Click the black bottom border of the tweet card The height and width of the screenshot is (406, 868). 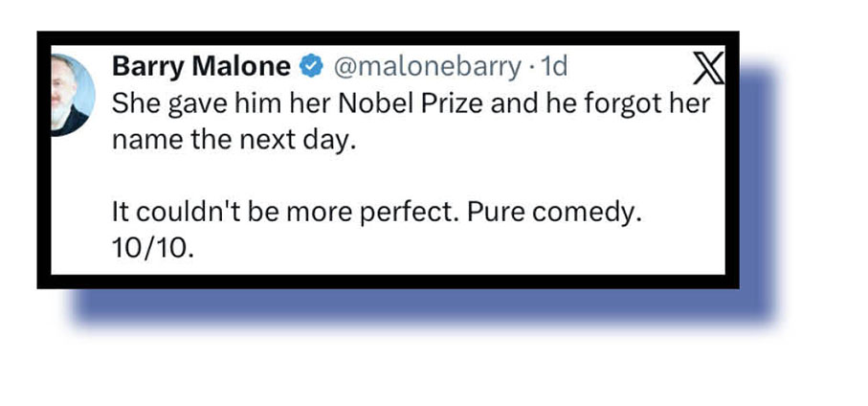383,281
